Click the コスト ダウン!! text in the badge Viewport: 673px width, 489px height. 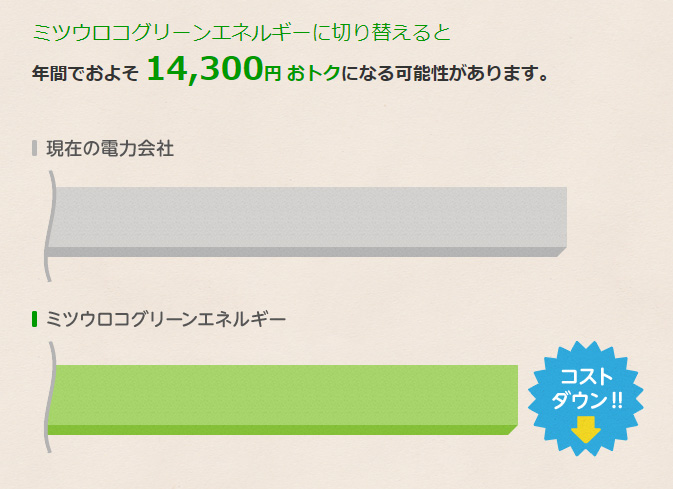point(586,390)
